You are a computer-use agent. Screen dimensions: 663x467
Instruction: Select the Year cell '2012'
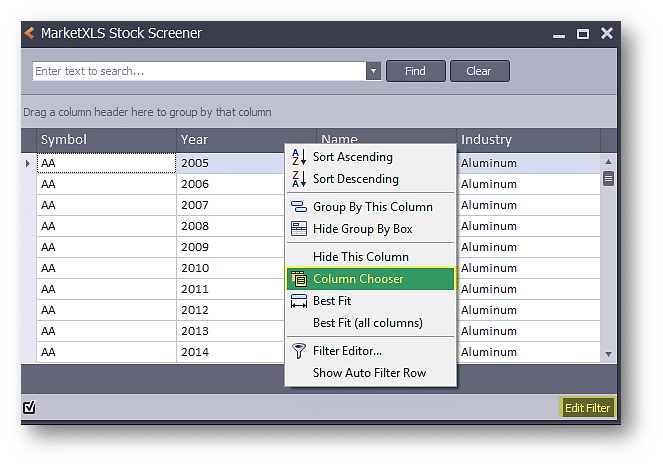coord(230,310)
